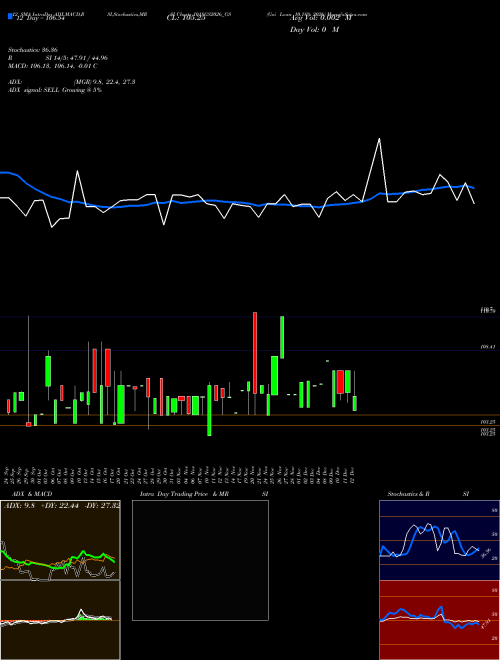Click the 'SI 14/3: 47.91 / 44.96' value

(x=77, y=58)
